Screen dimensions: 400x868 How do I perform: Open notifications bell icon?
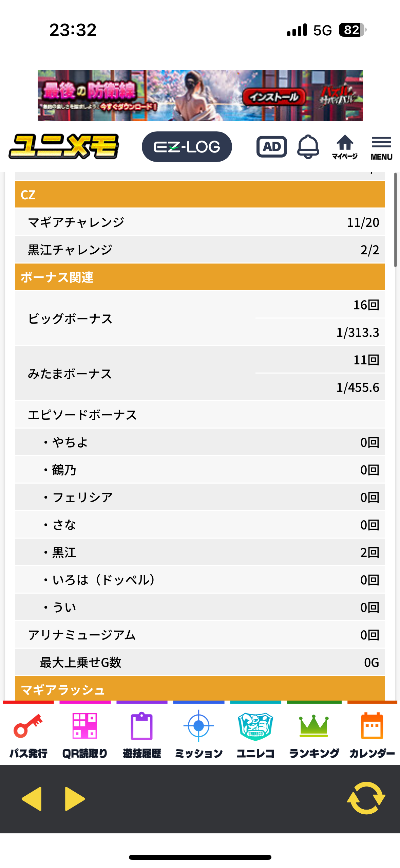pos(308,147)
